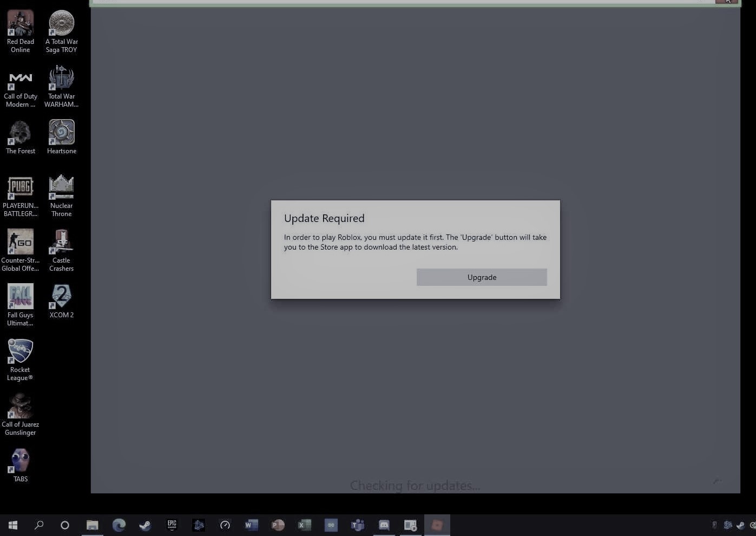Open the speedometer app on the taskbar
The image size is (756, 536).
(225, 525)
